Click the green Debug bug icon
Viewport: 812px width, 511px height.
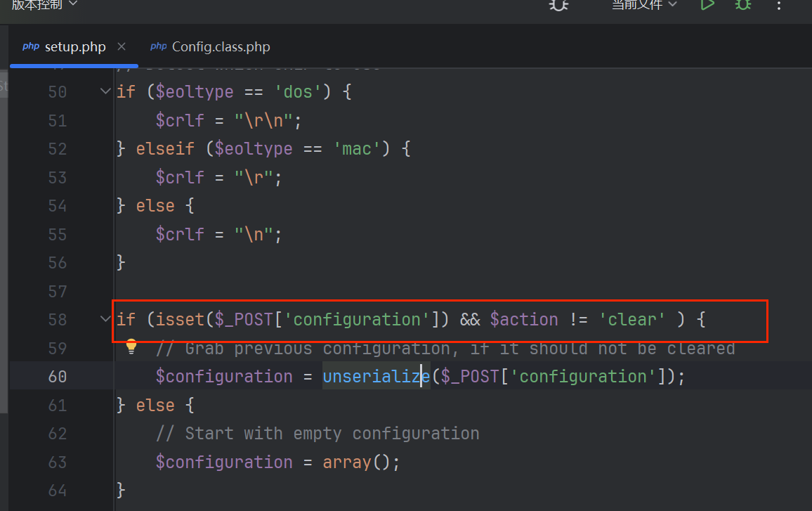(742, 5)
